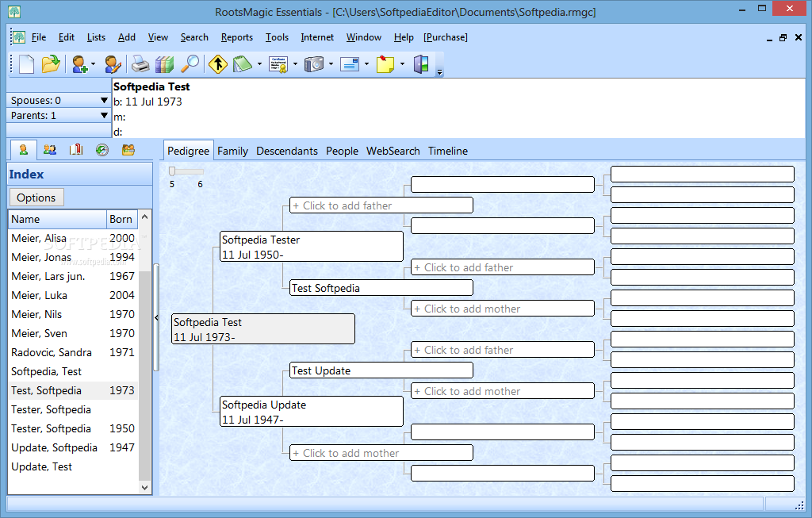Click the Name column header
The width and height of the screenshot is (812, 518).
(x=57, y=219)
